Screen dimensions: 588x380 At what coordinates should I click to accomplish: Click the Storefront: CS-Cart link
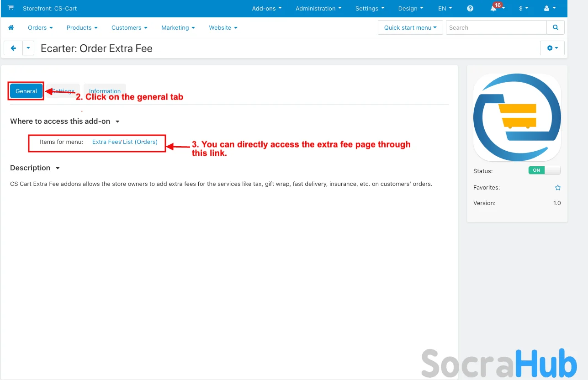point(50,9)
